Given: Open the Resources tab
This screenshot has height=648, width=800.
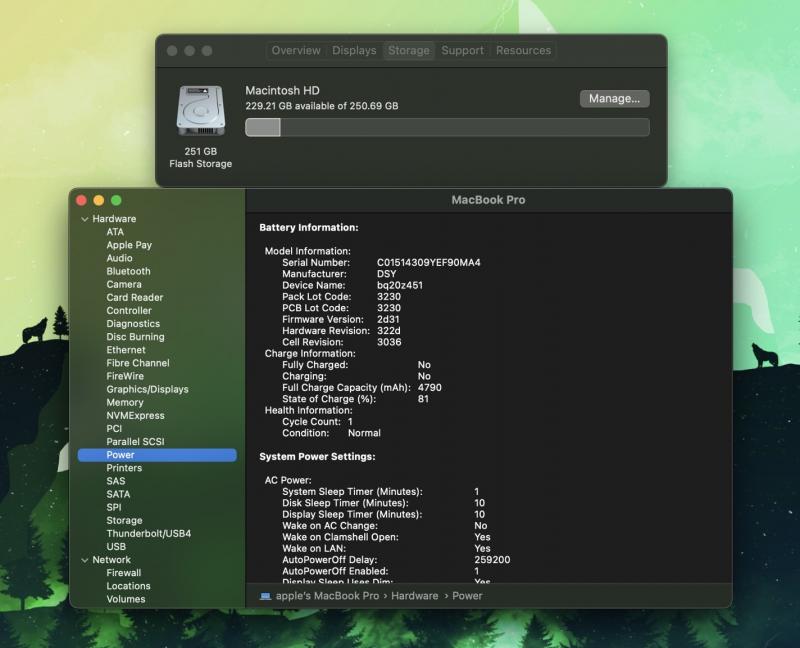Looking at the screenshot, I should pyautogui.click(x=523, y=51).
